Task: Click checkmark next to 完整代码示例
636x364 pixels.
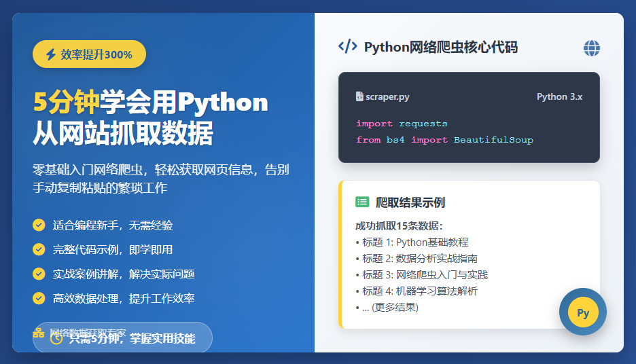Action: click(39, 249)
